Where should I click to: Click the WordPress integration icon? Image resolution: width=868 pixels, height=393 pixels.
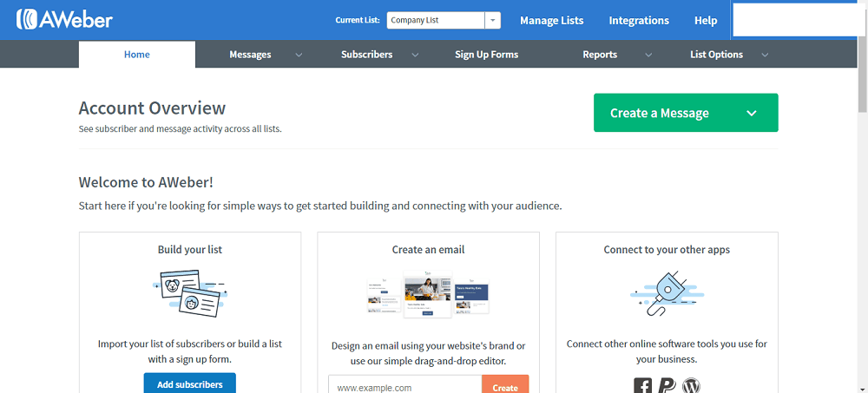[x=691, y=386]
